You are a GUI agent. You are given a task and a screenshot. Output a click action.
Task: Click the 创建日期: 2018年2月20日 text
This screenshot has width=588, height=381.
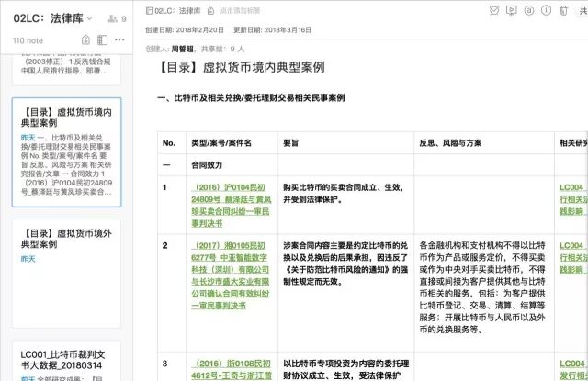click(185, 30)
